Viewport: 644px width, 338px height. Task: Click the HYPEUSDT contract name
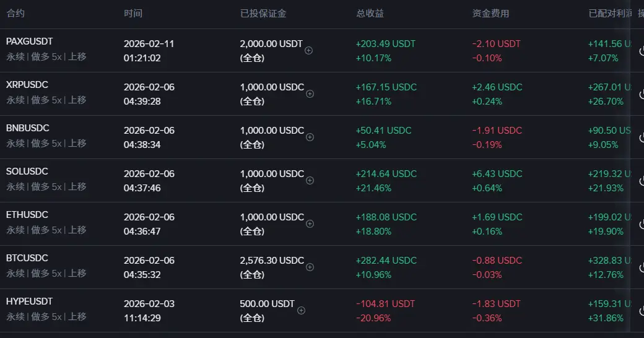pyautogui.click(x=29, y=301)
